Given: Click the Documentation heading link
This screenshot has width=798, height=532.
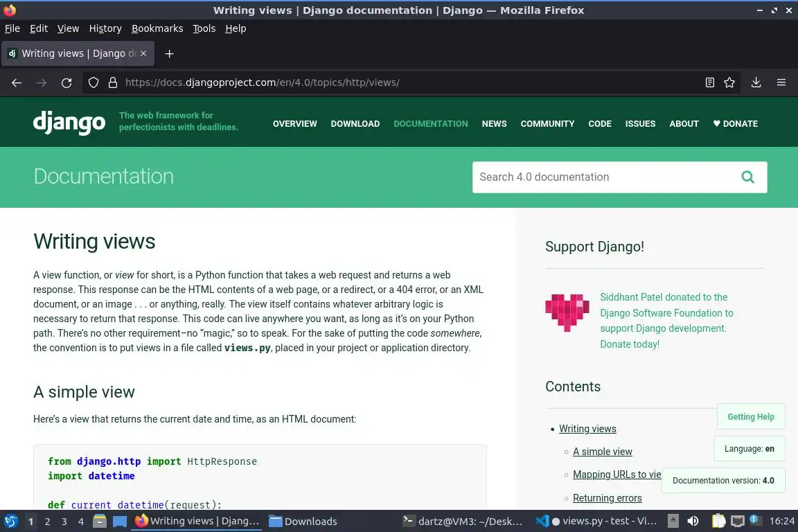Looking at the screenshot, I should (x=104, y=176).
